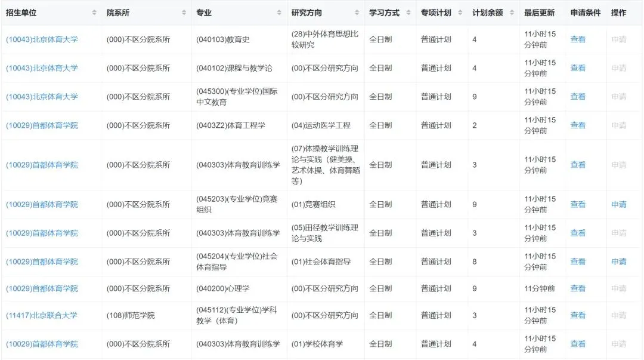The height and width of the screenshot is (360, 644).
Task: Click the 计划余额 column header text
Action: pos(488,13)
